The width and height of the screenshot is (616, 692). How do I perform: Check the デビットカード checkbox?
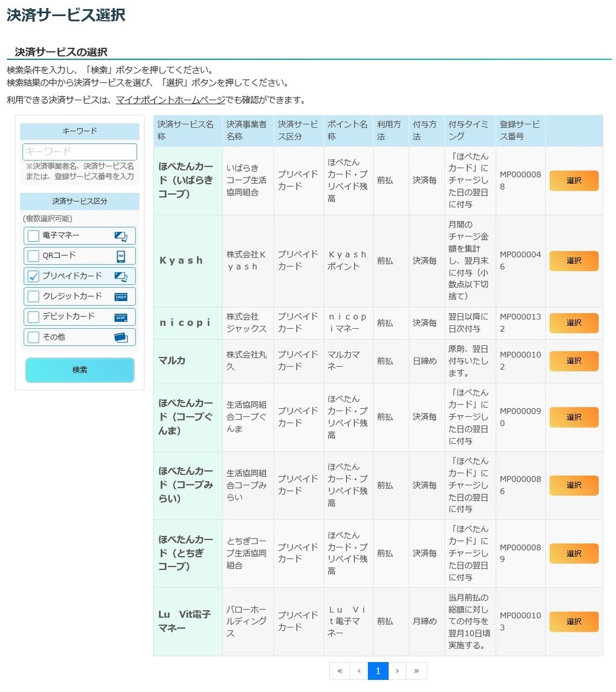(33, 317)
